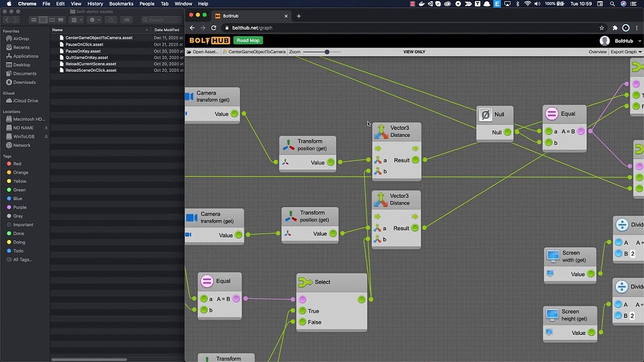Click the Vector3 Distance node icon
This screenshot has width=644, height=362.
click(x=382, y=131)
